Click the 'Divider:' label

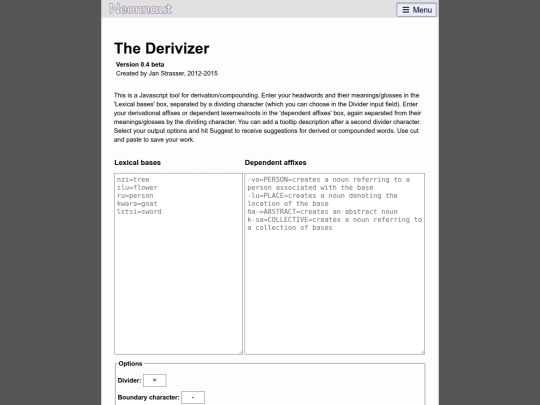point(129,381)
